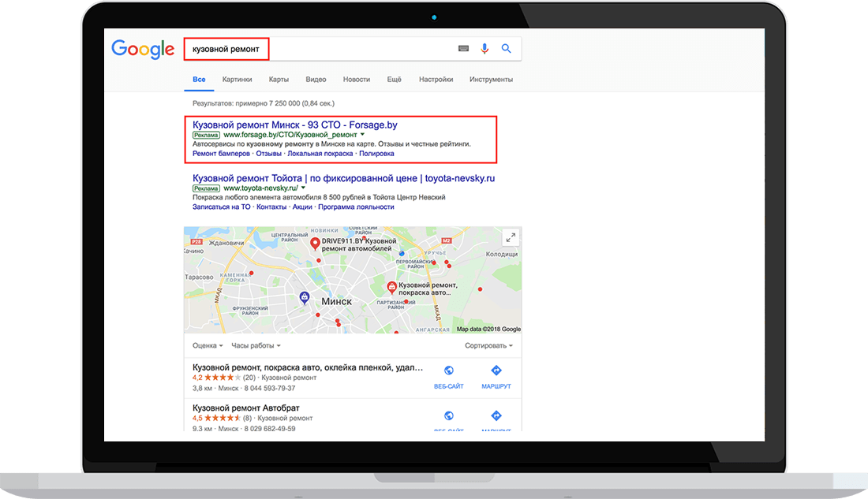Open Кузовной ремонт Автобрат listing

(245, 408)
